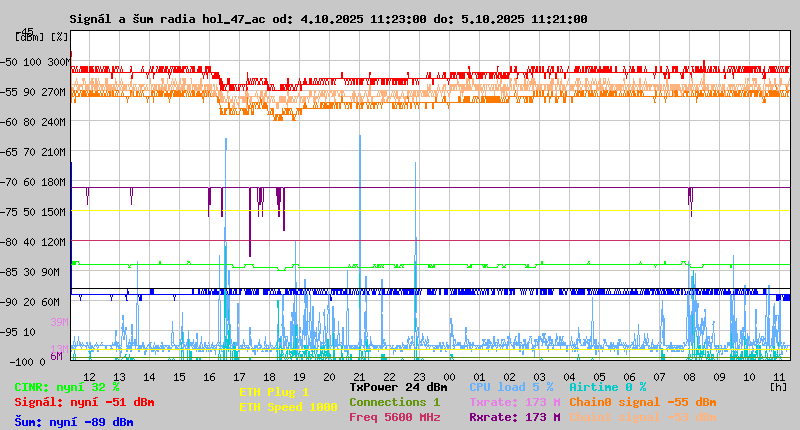Screen dimensions: 800x430
Task: Click the '-60 80 240M' y-axis label
Action: (x=33, y=122)
